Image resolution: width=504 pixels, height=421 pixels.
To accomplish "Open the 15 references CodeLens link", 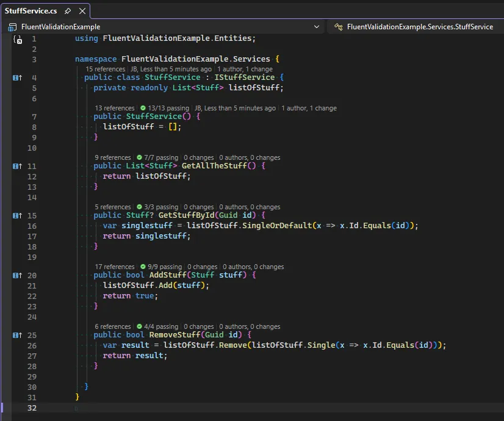I will [105, 69].
